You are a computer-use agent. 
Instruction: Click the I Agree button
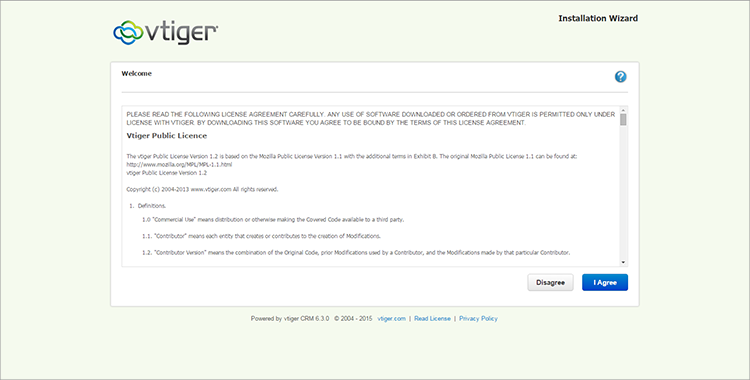pyautogui.click(x=605, y=282)
